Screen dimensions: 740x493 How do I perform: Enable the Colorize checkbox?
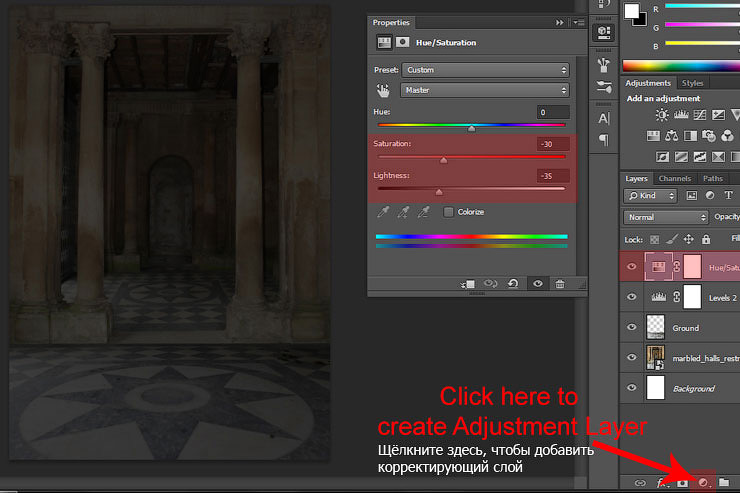[448, 212]
